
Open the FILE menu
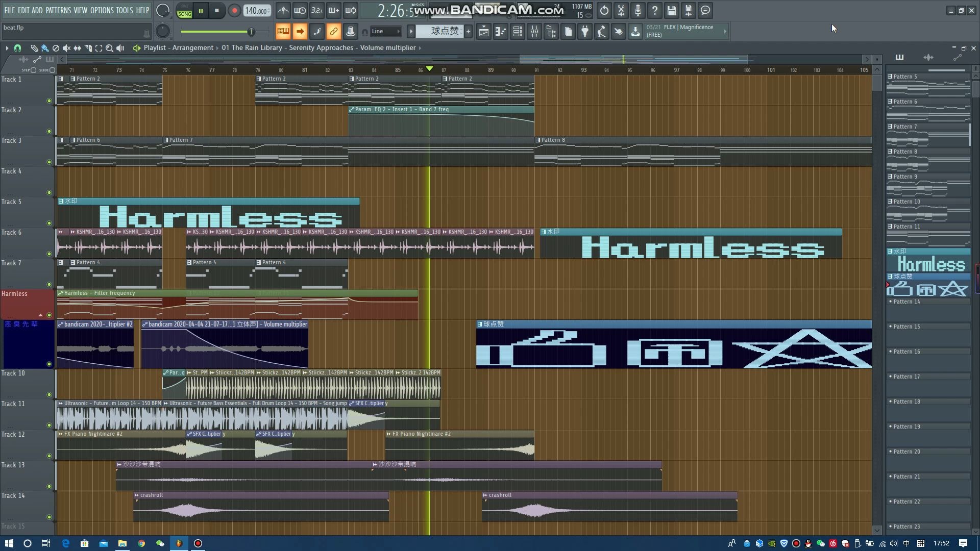(x=10, y=10)
